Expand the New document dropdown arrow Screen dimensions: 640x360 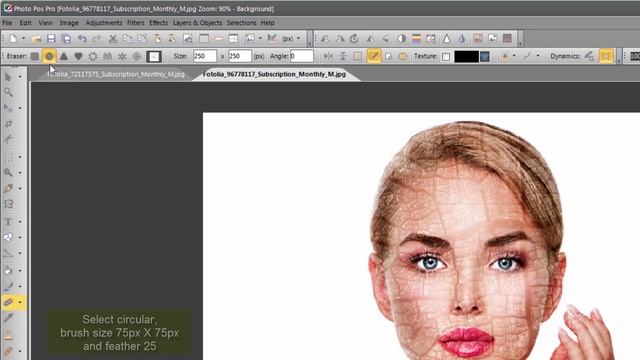click(23, 39)
